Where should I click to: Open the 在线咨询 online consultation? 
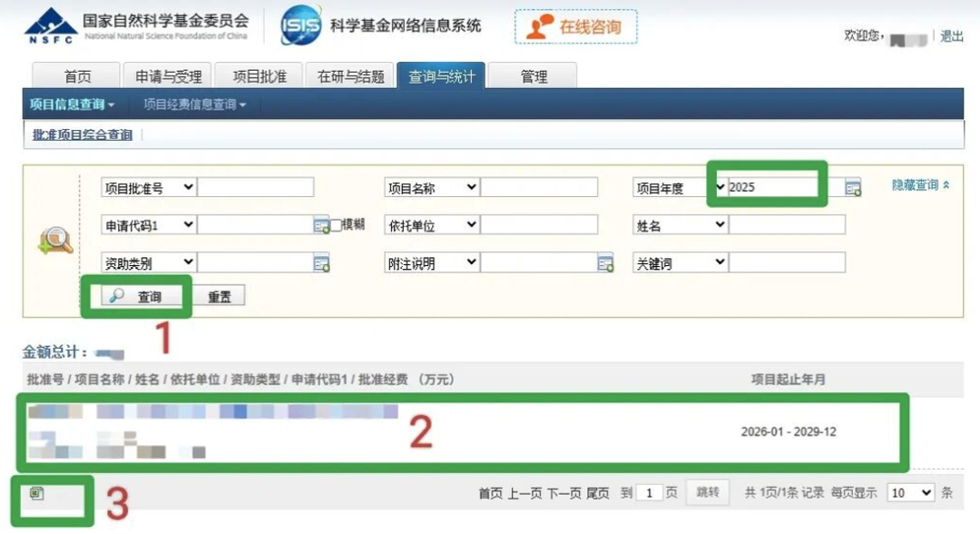(575, 27)
